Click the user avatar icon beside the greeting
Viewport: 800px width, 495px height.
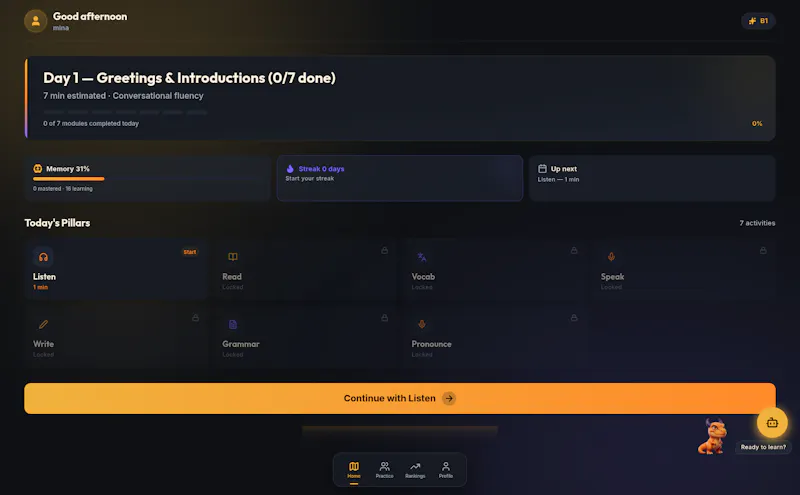[x=36, y=21]
